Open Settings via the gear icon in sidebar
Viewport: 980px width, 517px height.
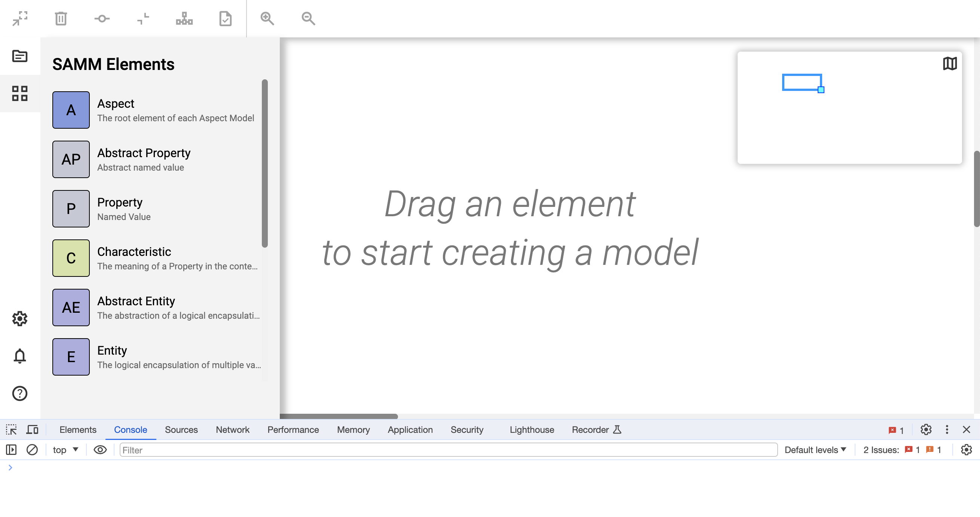[x=19, y=319]
